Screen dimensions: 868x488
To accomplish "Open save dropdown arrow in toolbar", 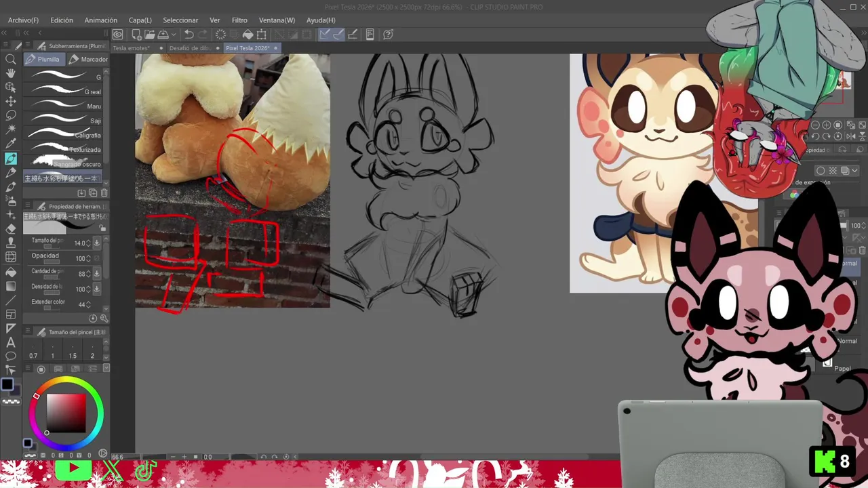I will tap(174, 34).
